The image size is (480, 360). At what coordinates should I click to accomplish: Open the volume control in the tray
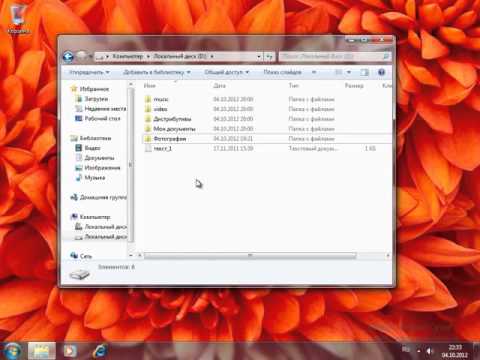[429, 351]
